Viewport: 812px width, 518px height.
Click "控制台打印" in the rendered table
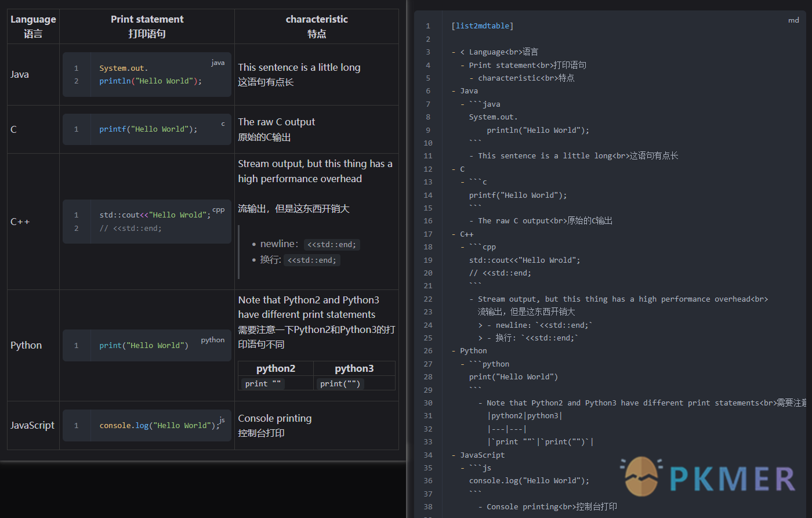pyautogui.click(x=261, y=433)
